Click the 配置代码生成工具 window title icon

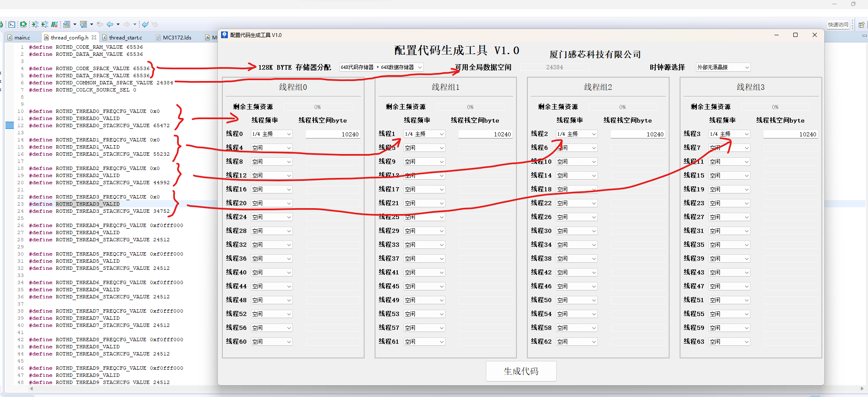coord(224,35)
